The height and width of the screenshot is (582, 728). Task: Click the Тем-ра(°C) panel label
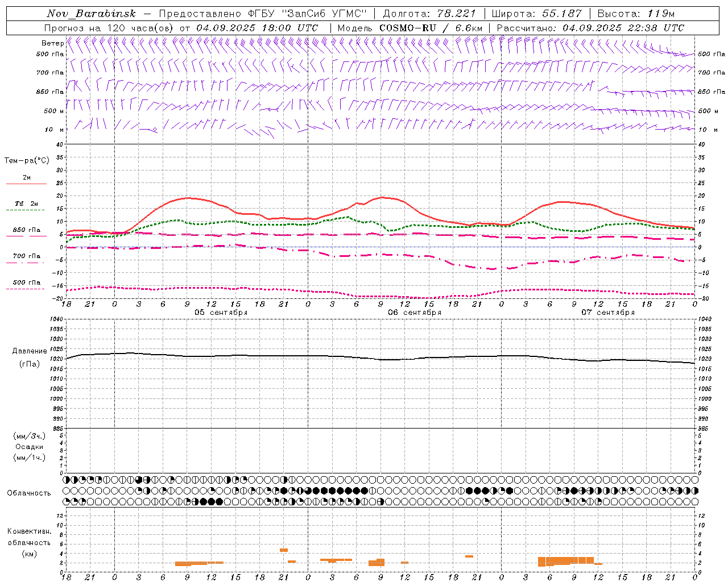pos(27,161)
